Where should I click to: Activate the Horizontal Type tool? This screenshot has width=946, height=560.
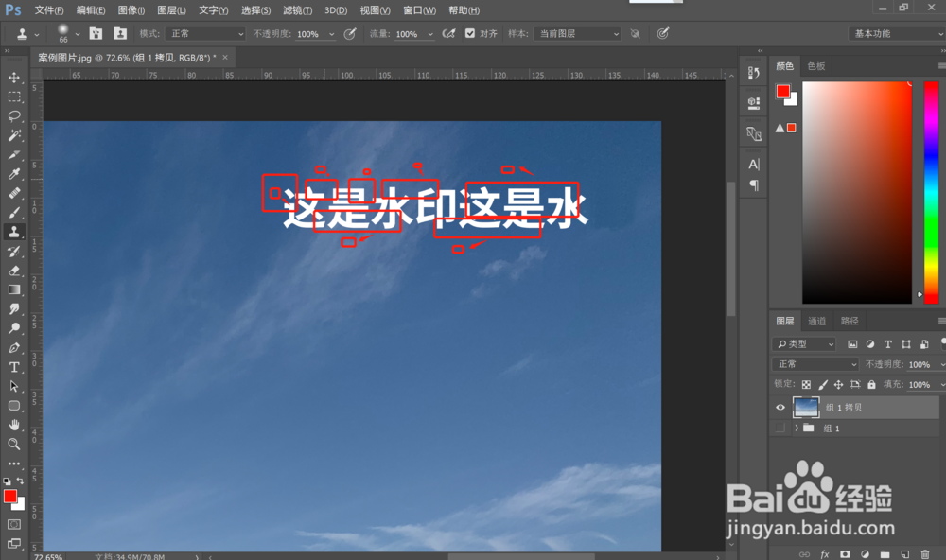(x=14, y=366)
